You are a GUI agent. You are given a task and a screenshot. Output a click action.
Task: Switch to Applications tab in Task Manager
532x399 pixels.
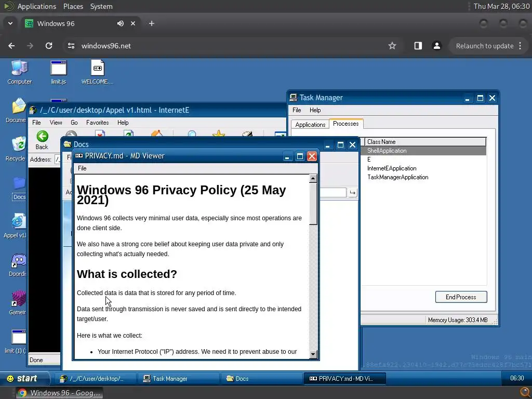point(310,125)
